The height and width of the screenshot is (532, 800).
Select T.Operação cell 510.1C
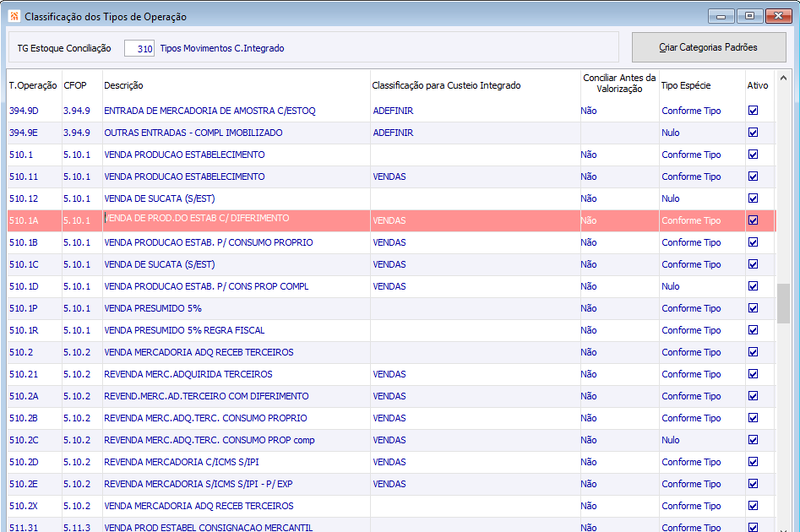tap(23, 264)
